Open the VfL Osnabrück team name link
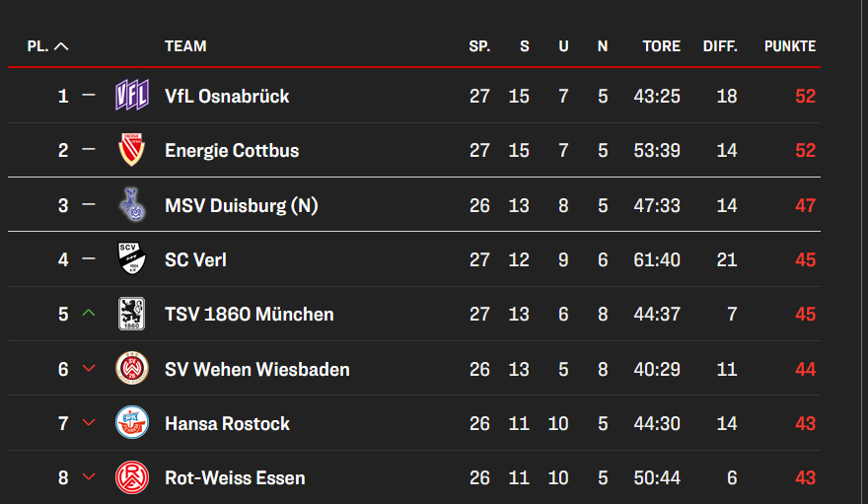This screenshot has width=868, height=504. (227, 97)
